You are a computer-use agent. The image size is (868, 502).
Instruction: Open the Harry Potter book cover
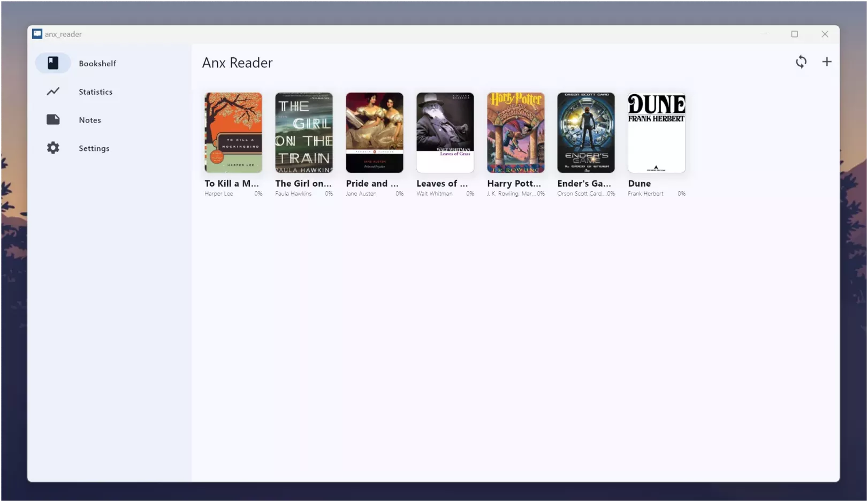[x=515, y=133]
